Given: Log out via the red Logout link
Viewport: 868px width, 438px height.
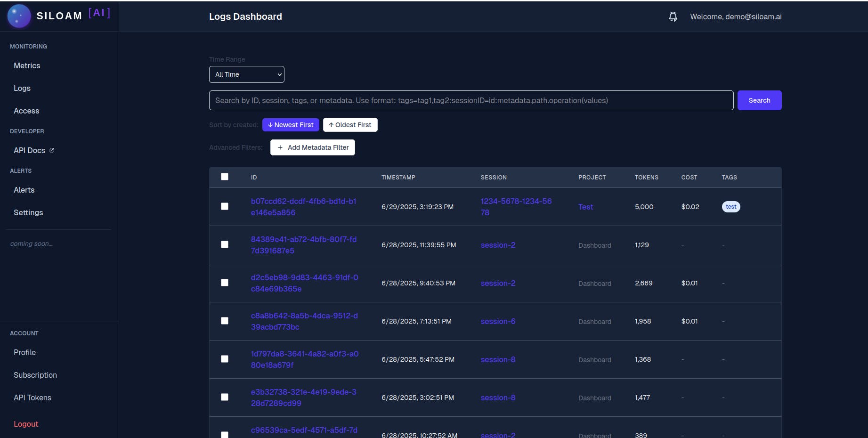Looking at the screenshot, I should pyautogui.click(x=26, y=424).
